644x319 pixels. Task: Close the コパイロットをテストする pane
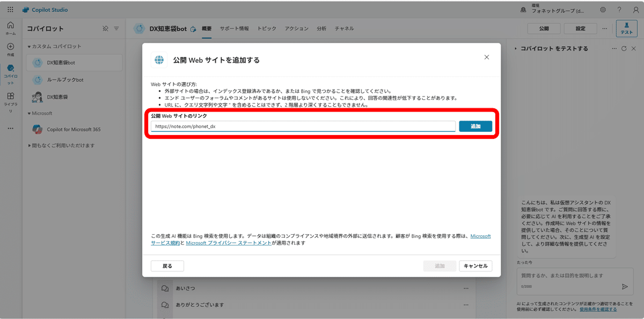tap(633, 48)
